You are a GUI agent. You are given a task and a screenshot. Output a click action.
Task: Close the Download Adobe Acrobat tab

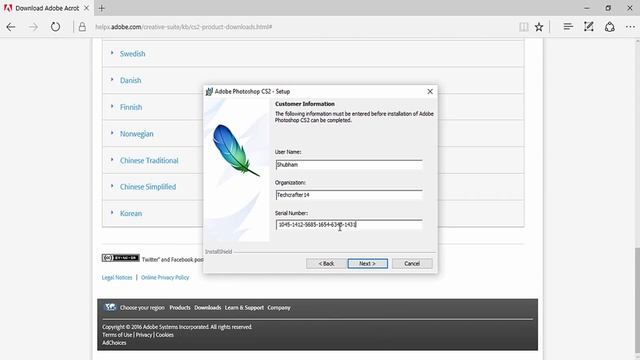[86, 8]
